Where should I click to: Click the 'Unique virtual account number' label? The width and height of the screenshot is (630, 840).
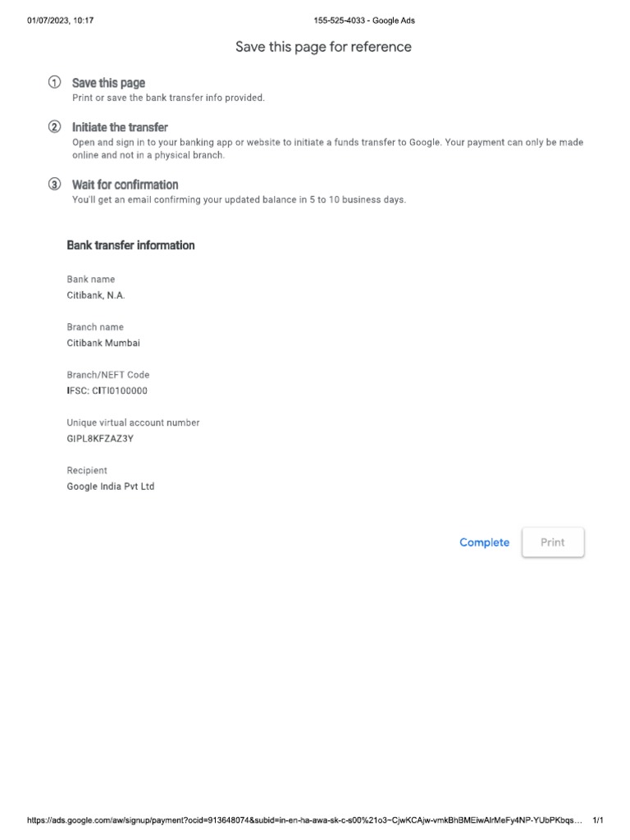(x=133, y=422)
